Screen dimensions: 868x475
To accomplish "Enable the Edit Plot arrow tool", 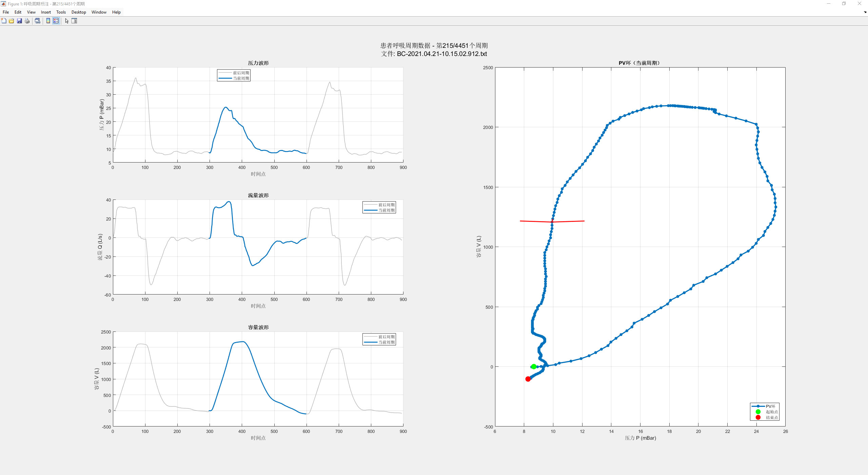I will click(67, 21).
